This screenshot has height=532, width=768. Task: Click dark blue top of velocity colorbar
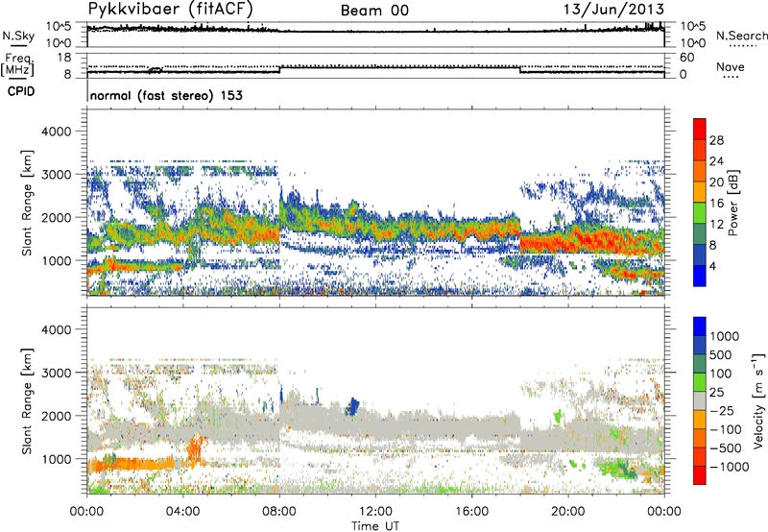click(x=700, y=326)
